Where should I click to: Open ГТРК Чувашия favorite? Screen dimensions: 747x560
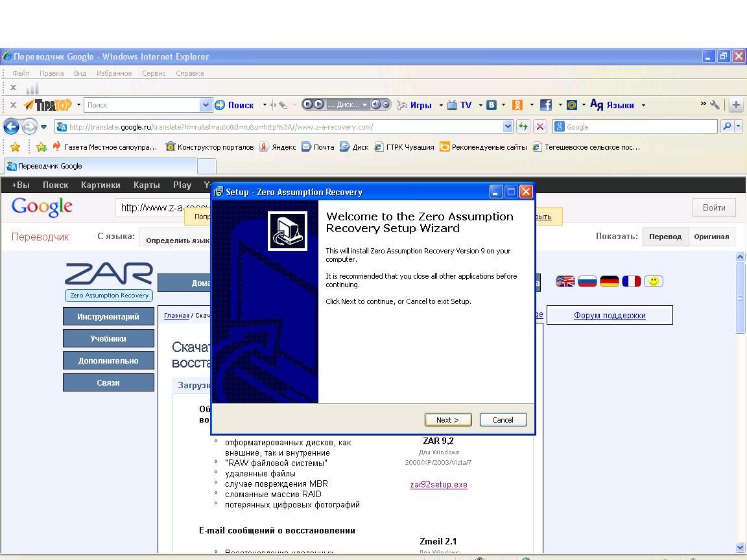[x=405, y=147]
